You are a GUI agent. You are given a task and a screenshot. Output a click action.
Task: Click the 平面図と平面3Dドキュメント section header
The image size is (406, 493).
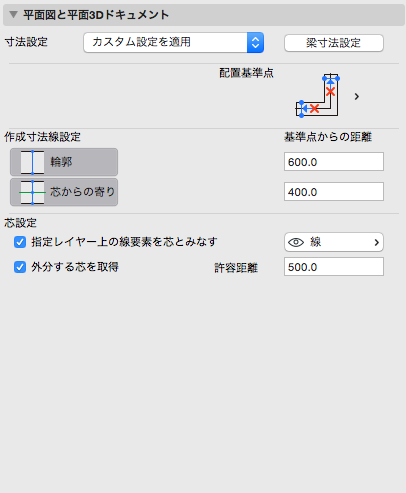click(x=204, y=15)
